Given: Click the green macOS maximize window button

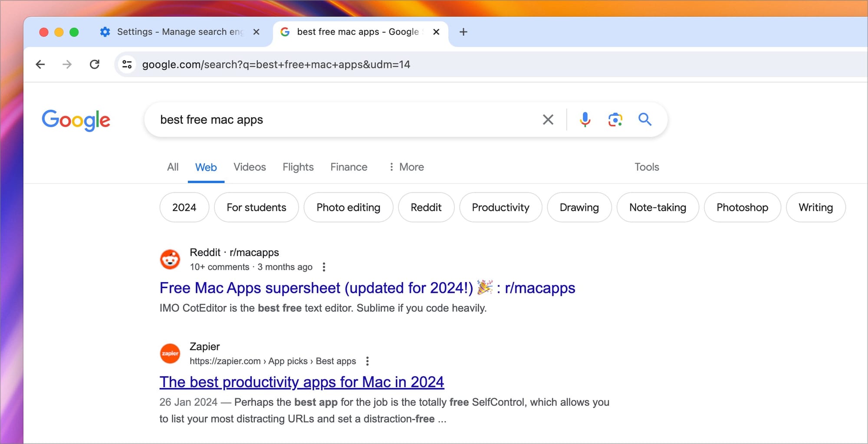Looking at the screenshot, I should (x=74, y=32).
